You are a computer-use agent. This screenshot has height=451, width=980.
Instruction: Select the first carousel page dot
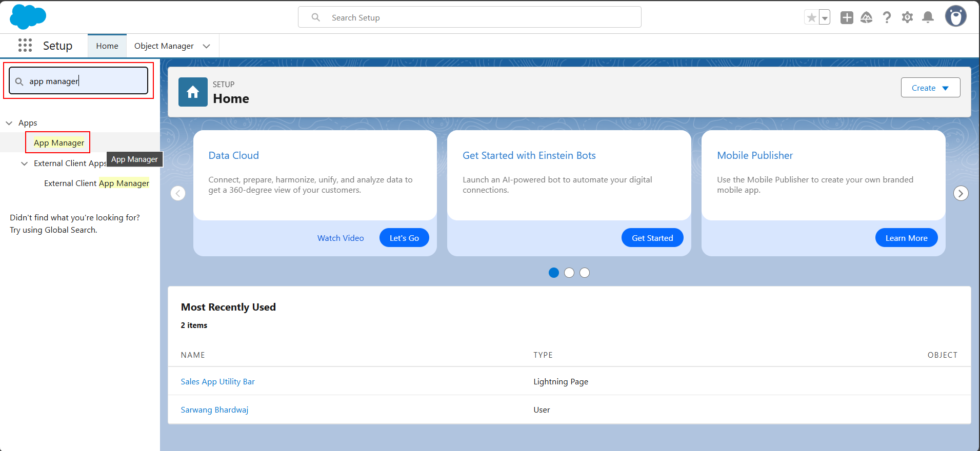point(554,273)
